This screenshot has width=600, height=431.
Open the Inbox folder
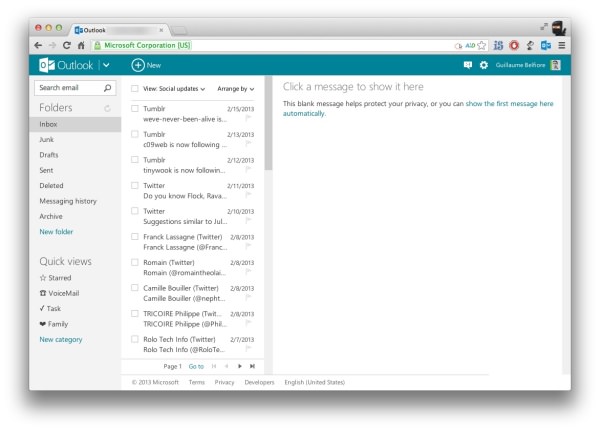tap(75, 124)
